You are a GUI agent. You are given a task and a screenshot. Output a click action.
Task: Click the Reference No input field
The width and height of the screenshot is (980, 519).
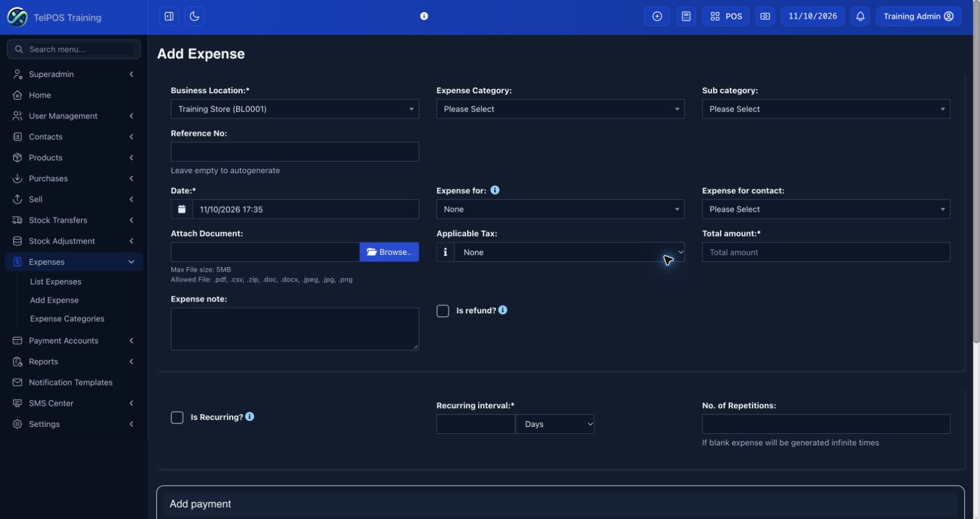(x=295, y=152)
